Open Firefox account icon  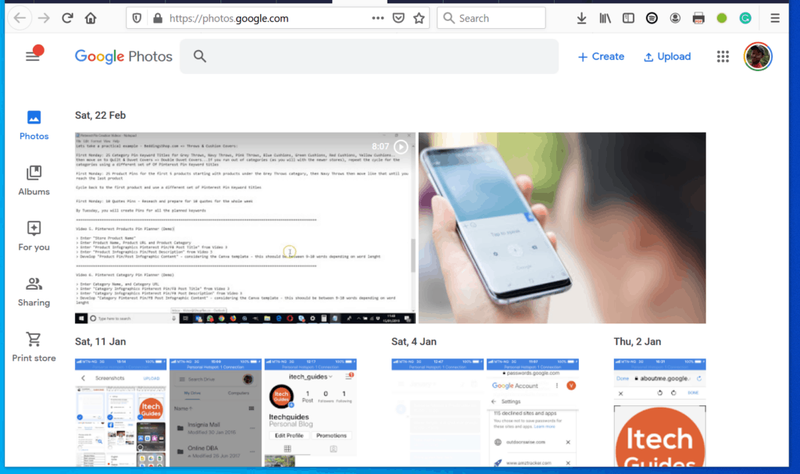(x=675, y=18)
